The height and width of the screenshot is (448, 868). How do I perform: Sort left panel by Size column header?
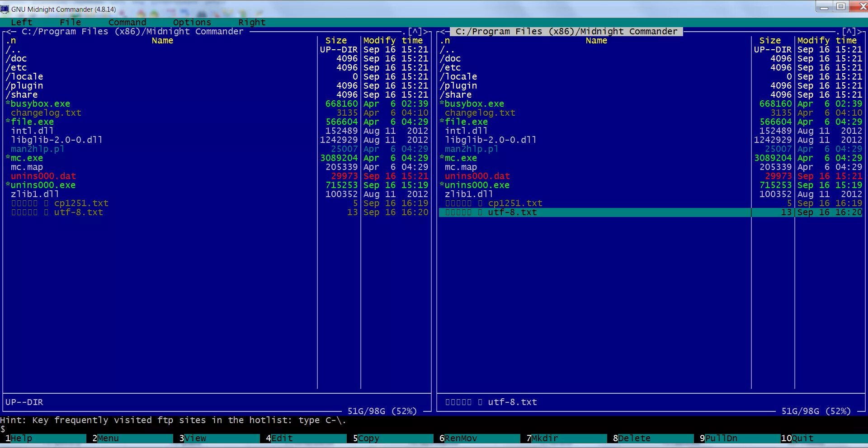coord(336,41)
